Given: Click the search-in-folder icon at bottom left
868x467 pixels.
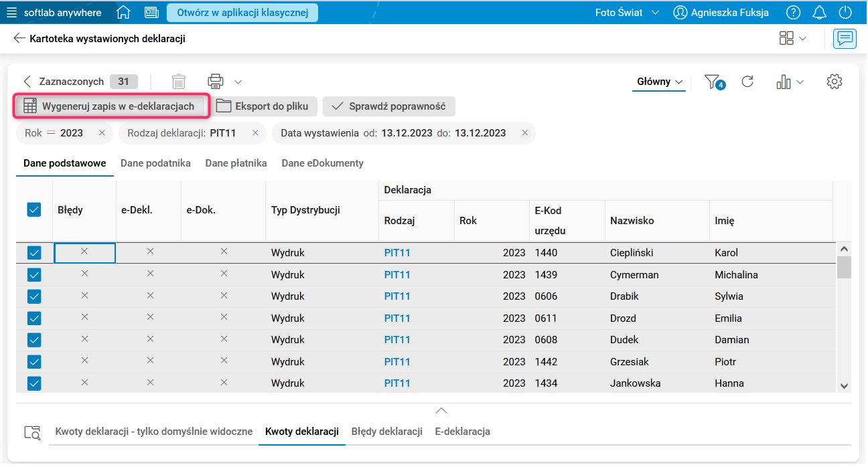Looking at the screenshot, I should pos(32,432).
